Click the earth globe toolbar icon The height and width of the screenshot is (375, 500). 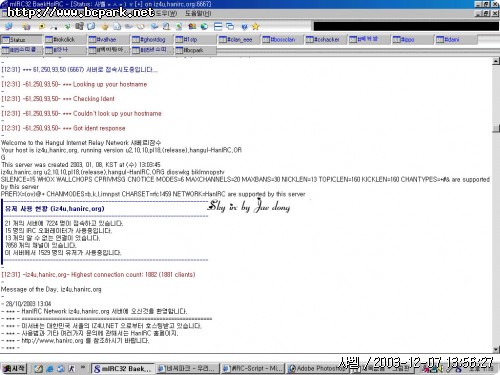pos(204,26)
